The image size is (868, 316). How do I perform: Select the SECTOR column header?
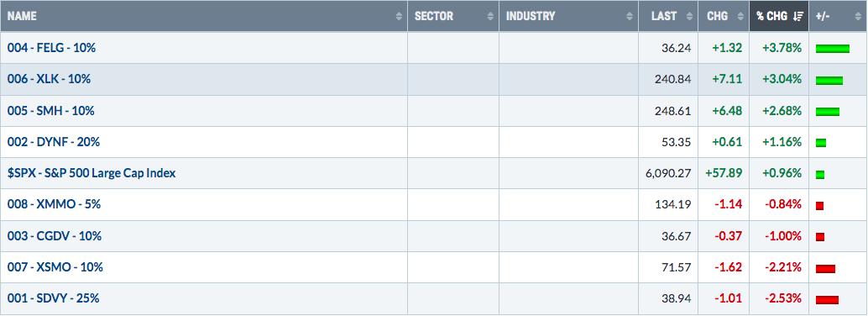pos(433,16)
